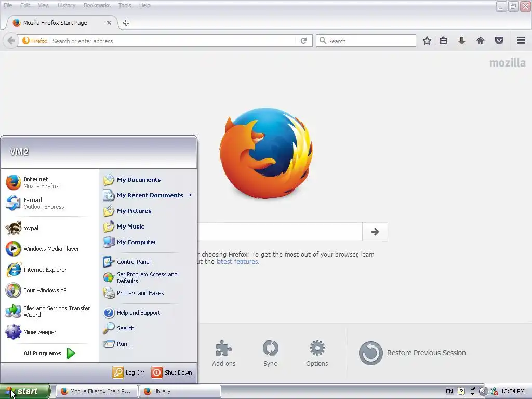Launch Minesweeper game

point(49,332)
